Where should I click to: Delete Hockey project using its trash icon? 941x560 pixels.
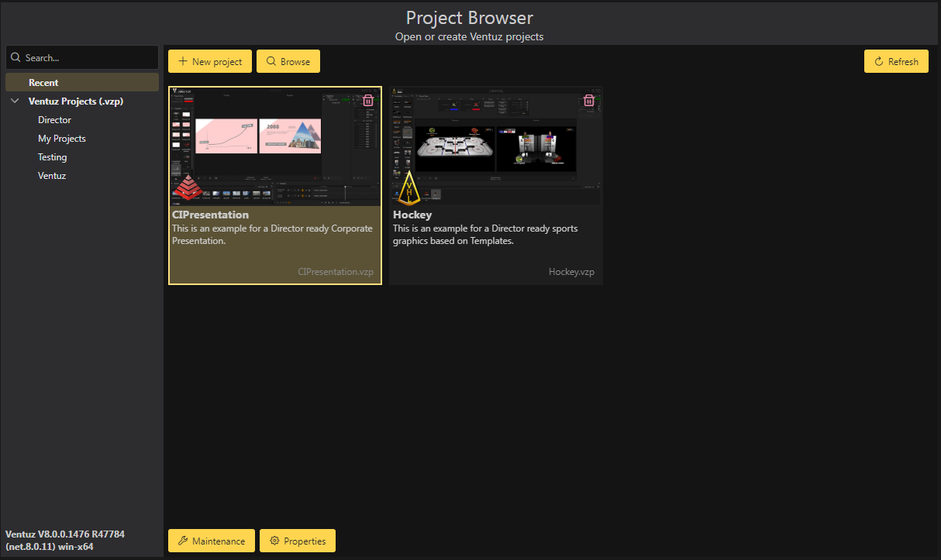click(x=589, y=101)
